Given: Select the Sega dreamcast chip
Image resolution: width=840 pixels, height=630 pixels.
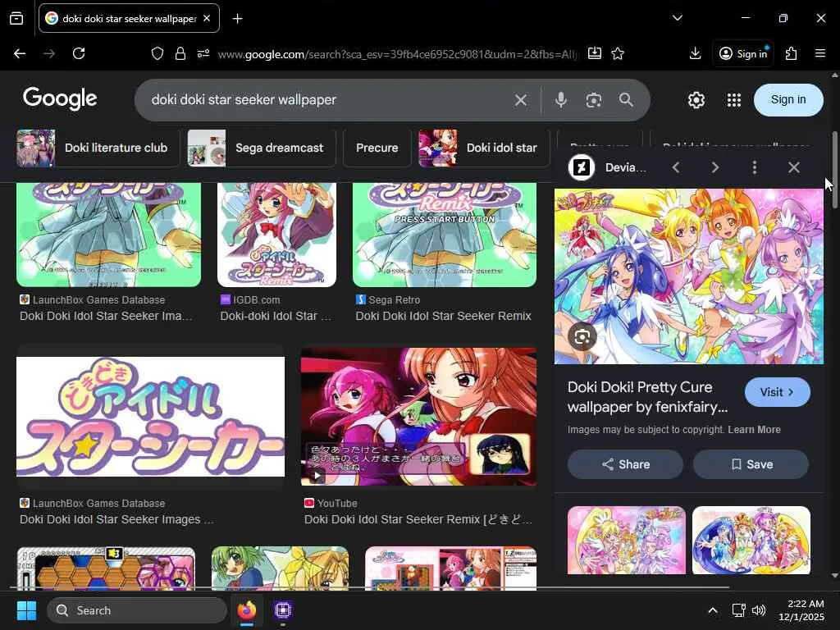Looking at the screenshot, I should pos(262,148).
